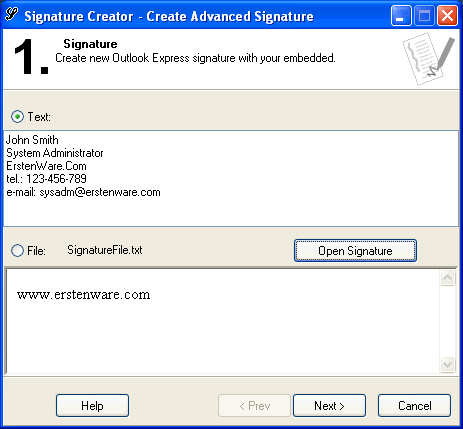Click the paper and pen signature illustration
Screen dimensions: 463x429
[x=429, y=59]
